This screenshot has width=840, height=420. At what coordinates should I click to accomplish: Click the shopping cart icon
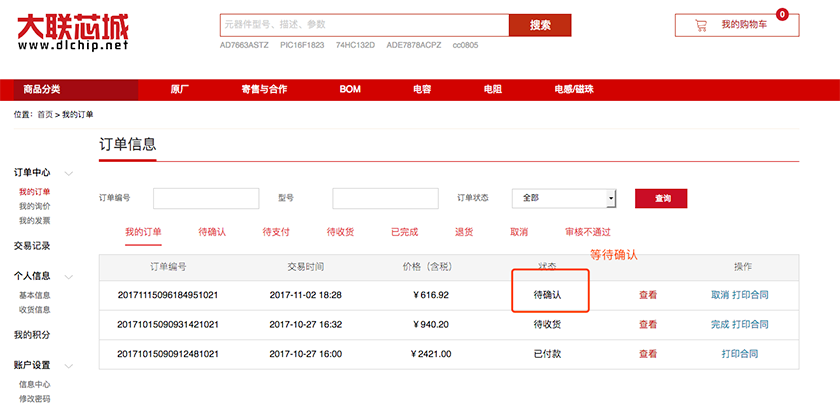point(700,25)
